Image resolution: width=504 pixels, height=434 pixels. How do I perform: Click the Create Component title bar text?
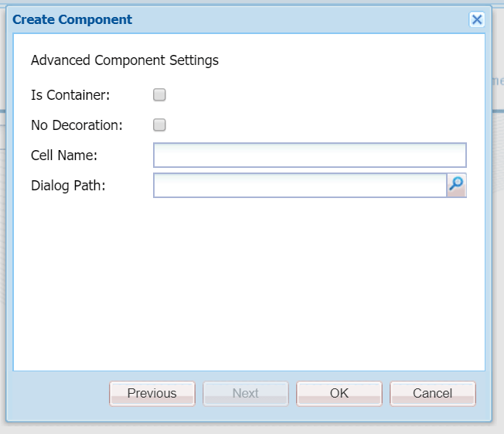(x=73, y=20)
